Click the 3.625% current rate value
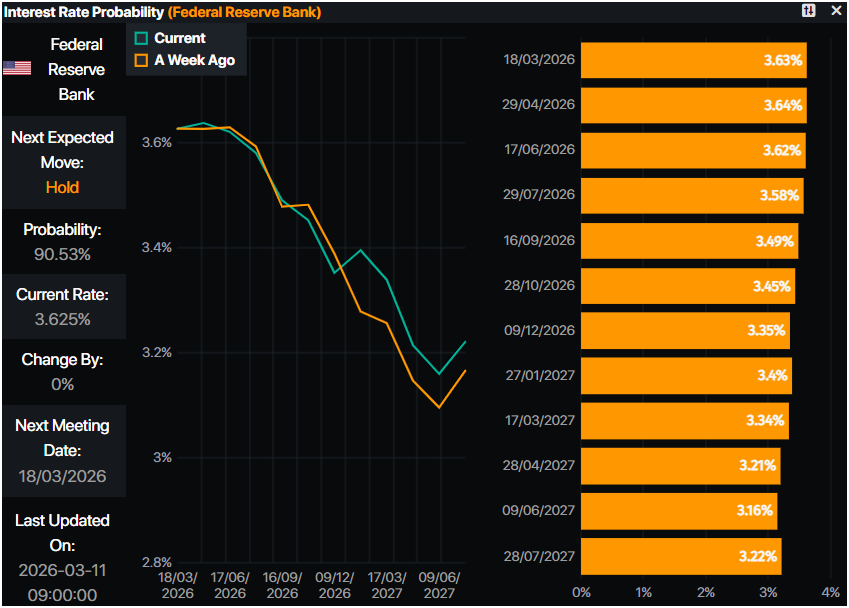Screen dimensions: 849x608 coord(62,319)
